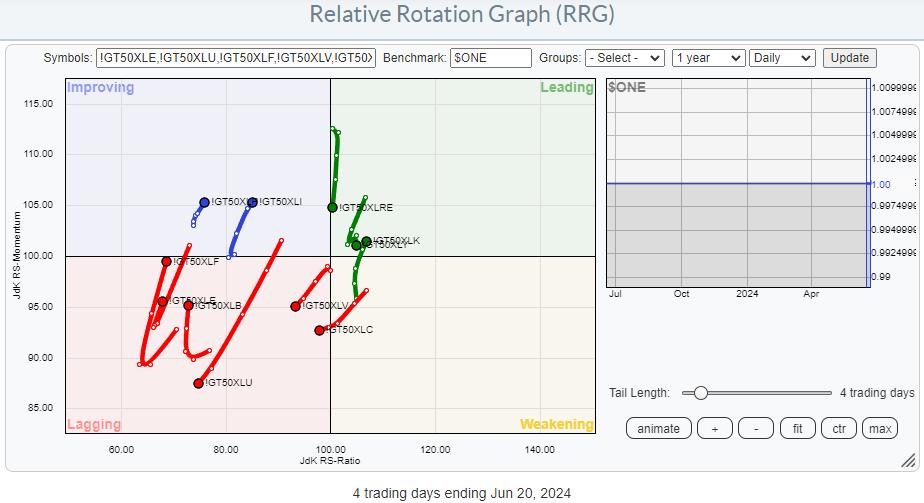Select the !GT50XLU red marker
This screenshot has width=924, height=503.
click(199, 383)
